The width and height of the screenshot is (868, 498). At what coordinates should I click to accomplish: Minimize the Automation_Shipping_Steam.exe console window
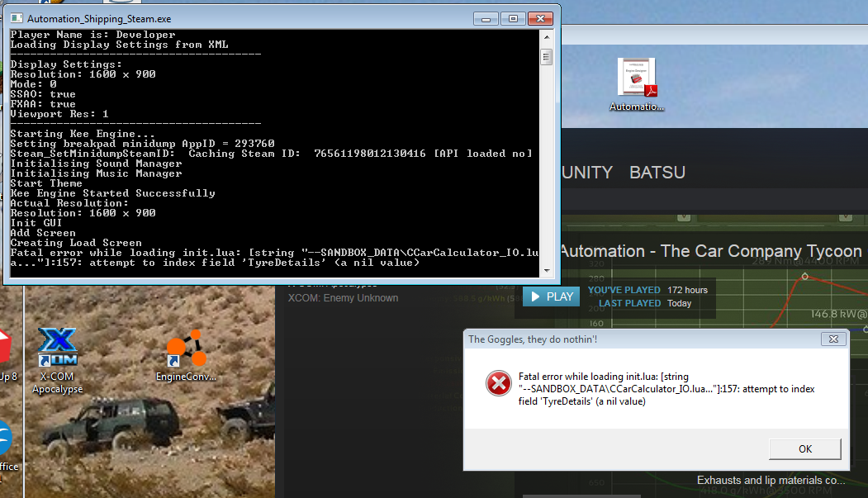(486, 19)
